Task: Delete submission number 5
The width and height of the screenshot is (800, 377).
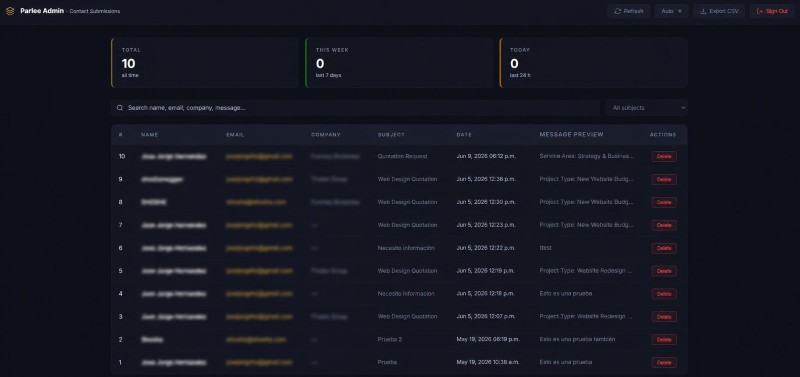Action: (x=664, y=271)
